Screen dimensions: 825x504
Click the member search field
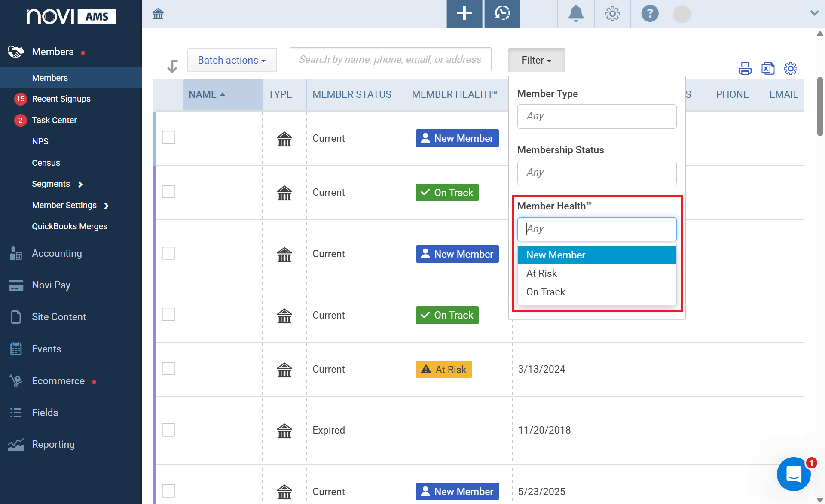[x=390, y=59]
